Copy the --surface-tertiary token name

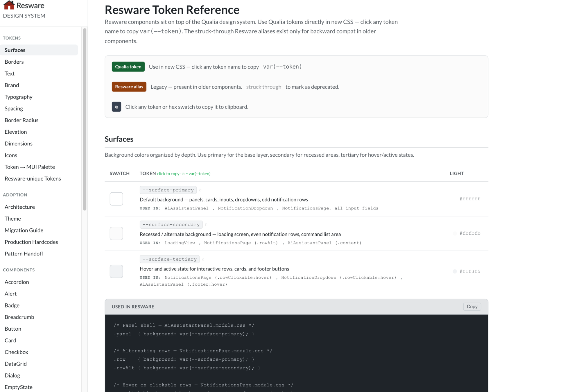(x=170, y=259)
